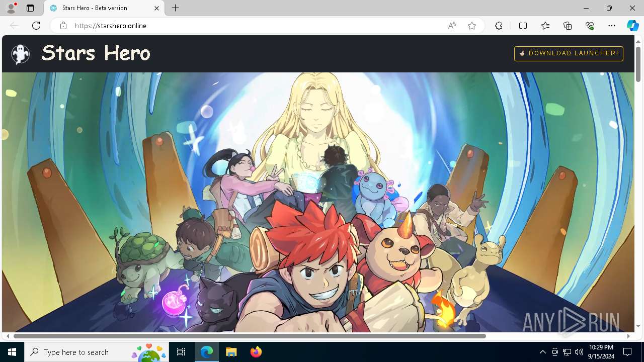This screenshot has height=362, width=644.
Task: Click the horizontal scrollbar thumb
Action: pos(250,336)
